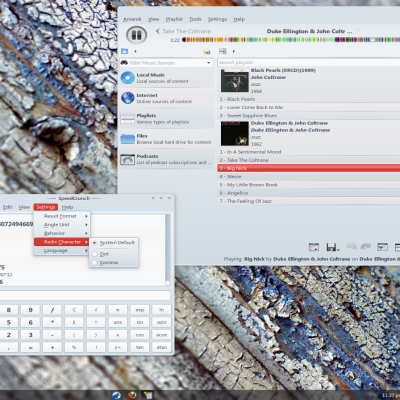This screenshot has height=400, width=400.
Task: Open the Tools menu in Amarok
Action: [195, 19]
